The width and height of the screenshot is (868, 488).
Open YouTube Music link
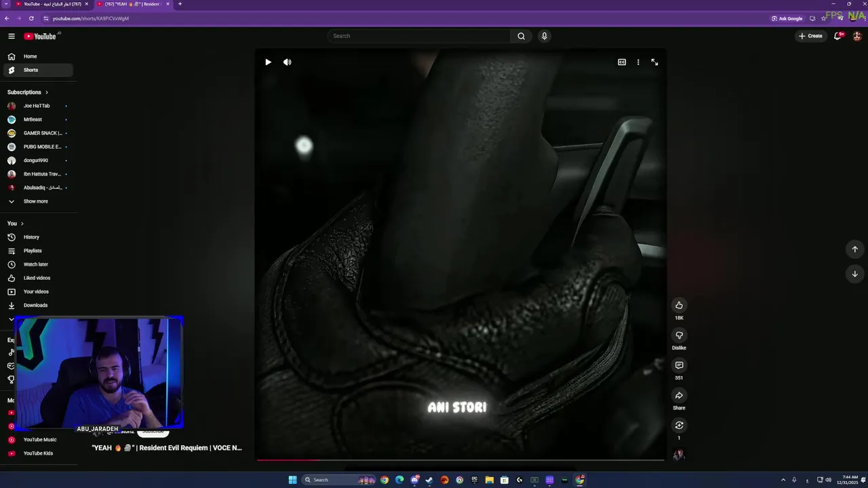coord(38,440)
